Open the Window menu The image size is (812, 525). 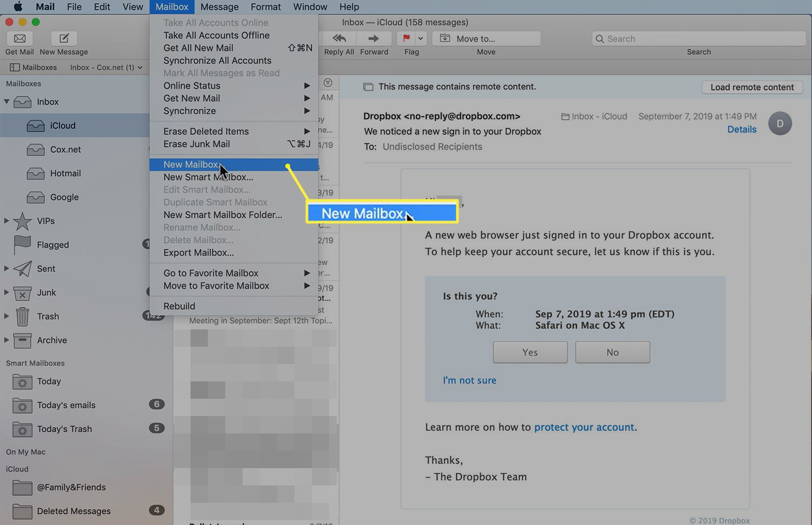click(x=310, y=7)
